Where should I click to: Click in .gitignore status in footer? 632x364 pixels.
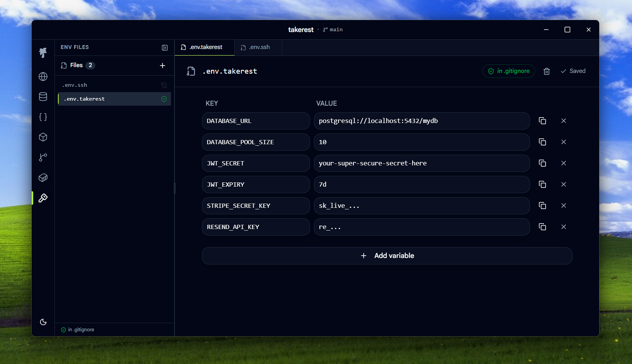(78, 330)
